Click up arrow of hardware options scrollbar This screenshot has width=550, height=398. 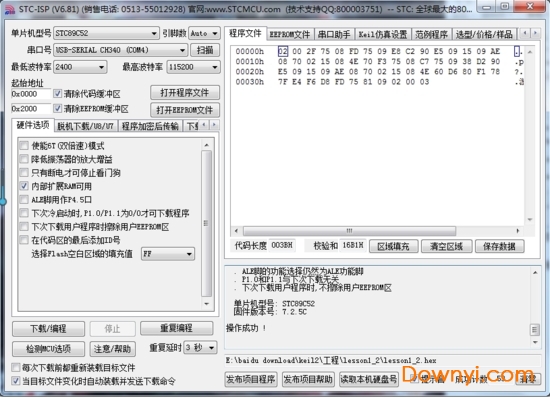(207, 145)
